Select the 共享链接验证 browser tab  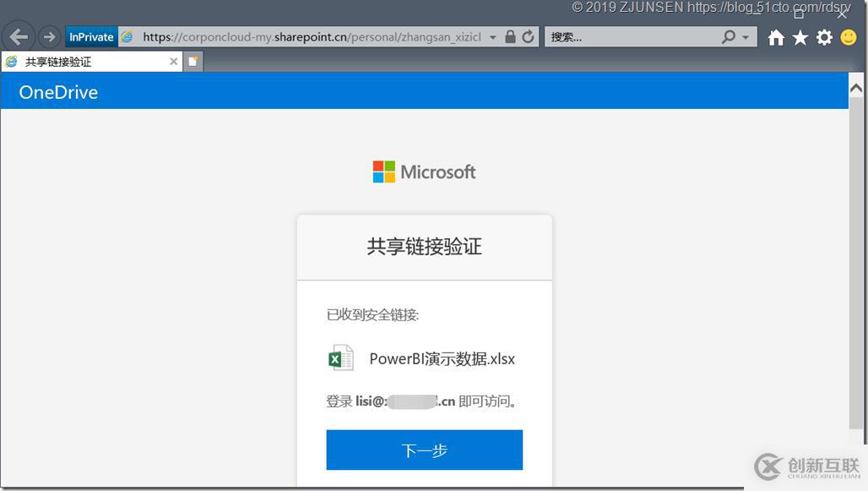[x=91, y=62]
